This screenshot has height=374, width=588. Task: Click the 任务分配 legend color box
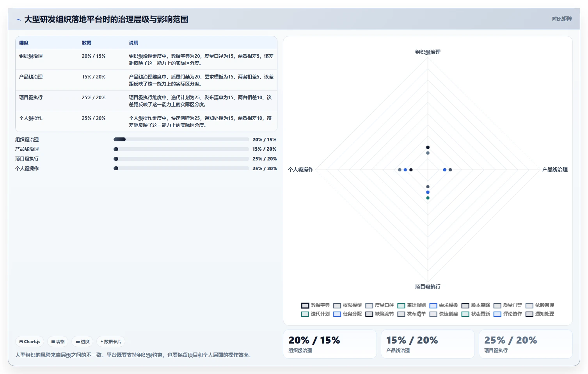point(337,314)
